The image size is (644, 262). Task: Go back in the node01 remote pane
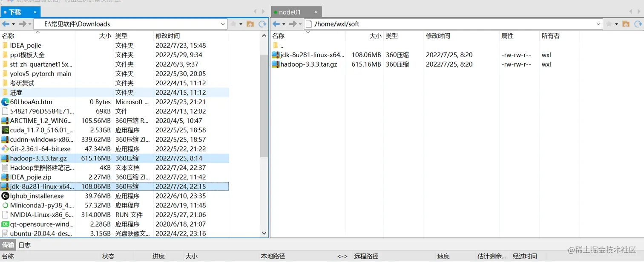tap(276, 24)
